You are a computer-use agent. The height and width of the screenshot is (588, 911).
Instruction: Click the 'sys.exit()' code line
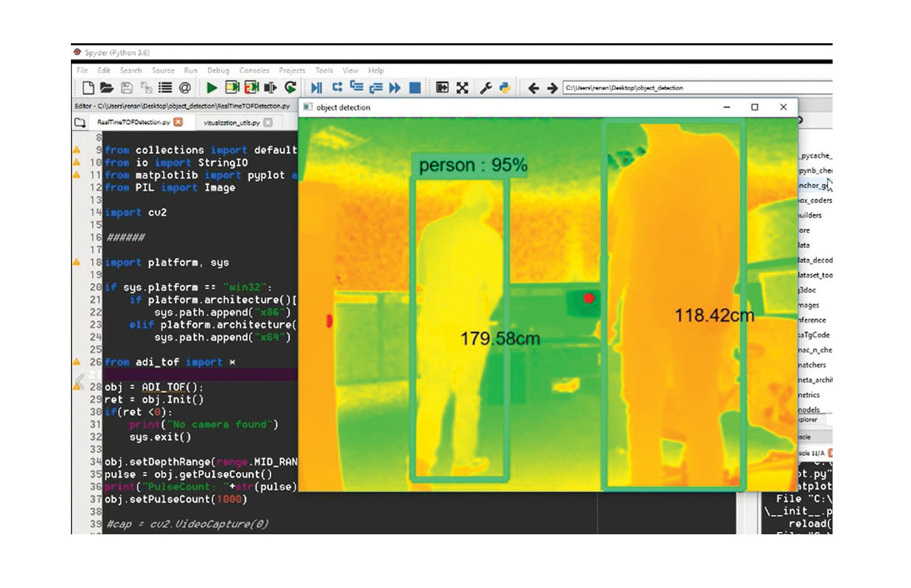click(x=161, y=437)
